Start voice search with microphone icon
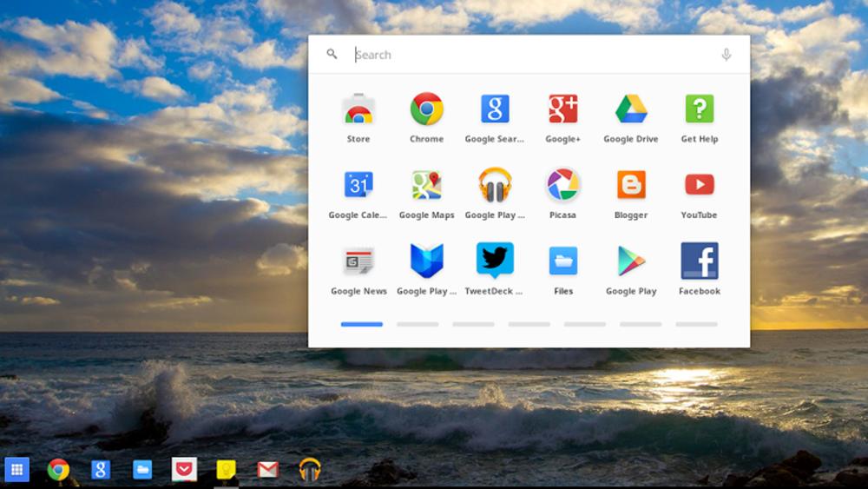The image size is (868, 489). 727,54
